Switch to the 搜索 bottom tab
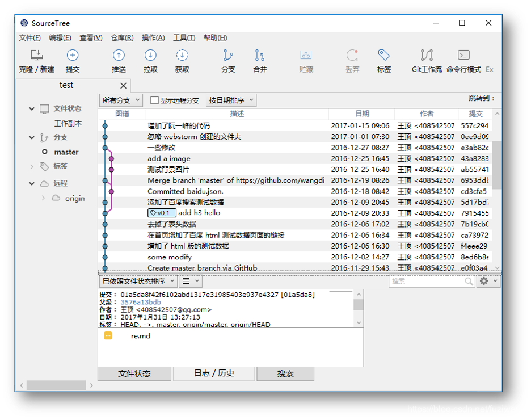 [285, 373]
